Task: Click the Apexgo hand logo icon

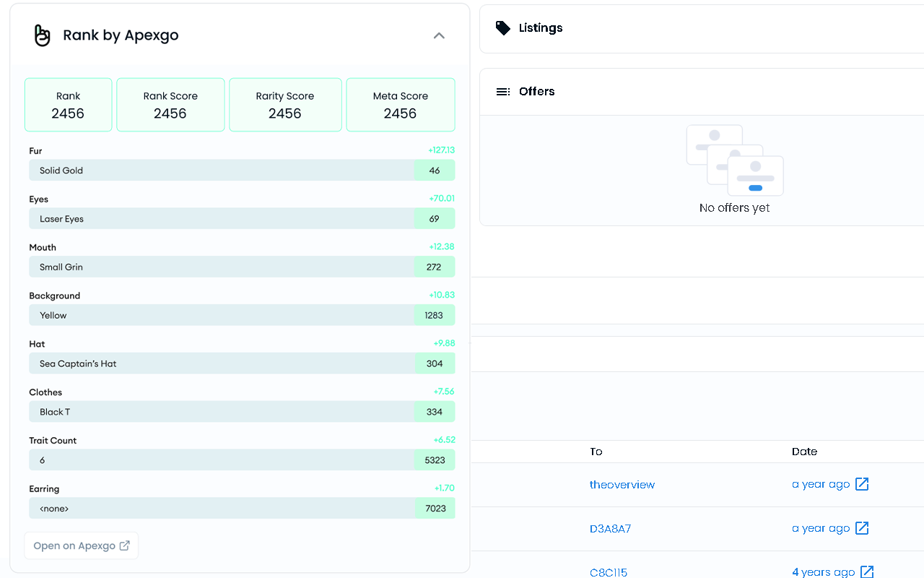Action: (43, 35)
